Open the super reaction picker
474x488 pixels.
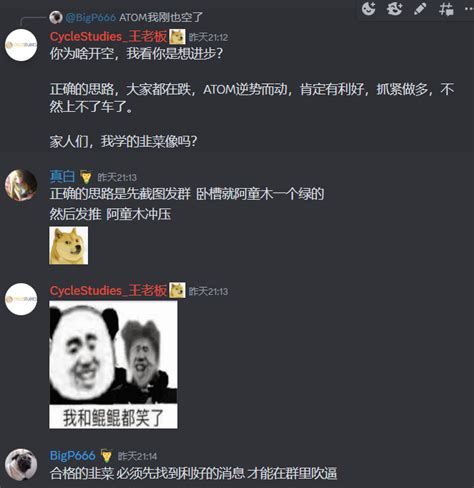(x=395, y=8)
